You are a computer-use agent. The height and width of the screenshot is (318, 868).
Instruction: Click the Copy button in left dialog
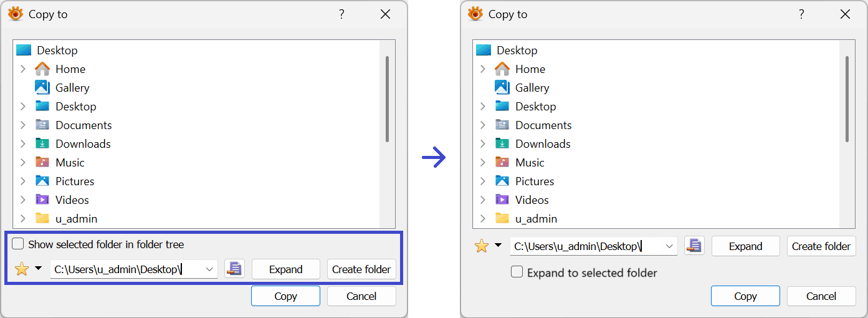(x=285, y=296)
